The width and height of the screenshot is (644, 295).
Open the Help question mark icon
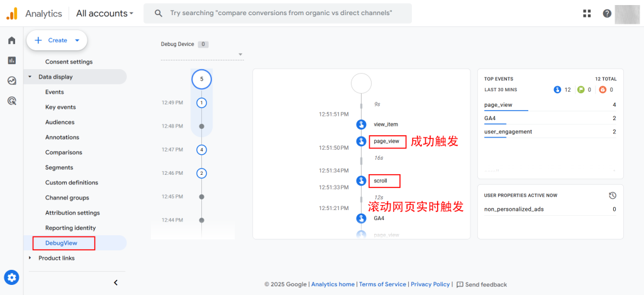coord(607,13)
